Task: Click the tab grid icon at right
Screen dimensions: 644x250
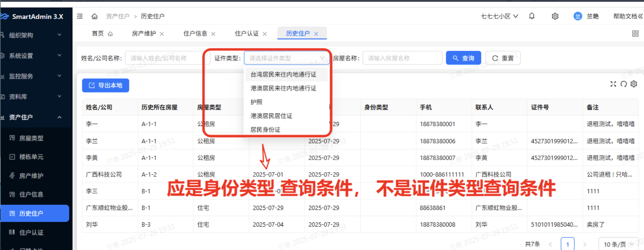Action: 635,34
